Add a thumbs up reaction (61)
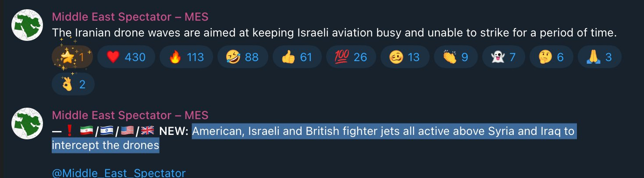 pos(298,57)
